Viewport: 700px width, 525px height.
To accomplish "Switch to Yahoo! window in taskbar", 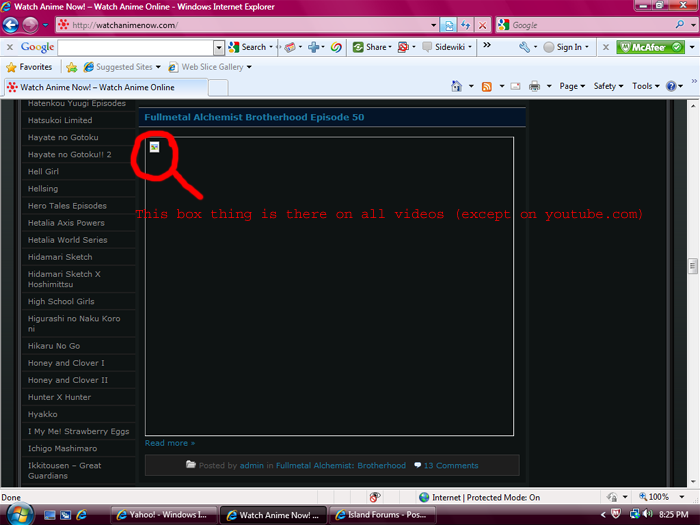I will coord(164,515).
